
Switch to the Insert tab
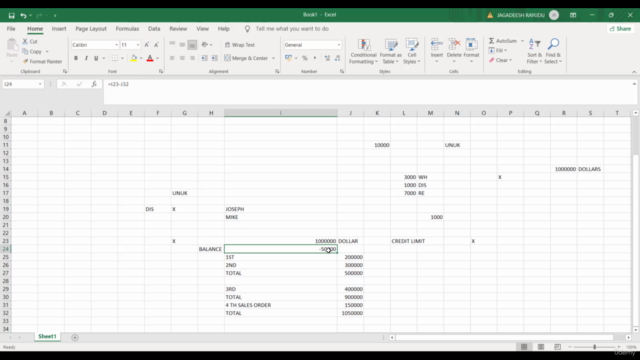[x=59, y=29]
